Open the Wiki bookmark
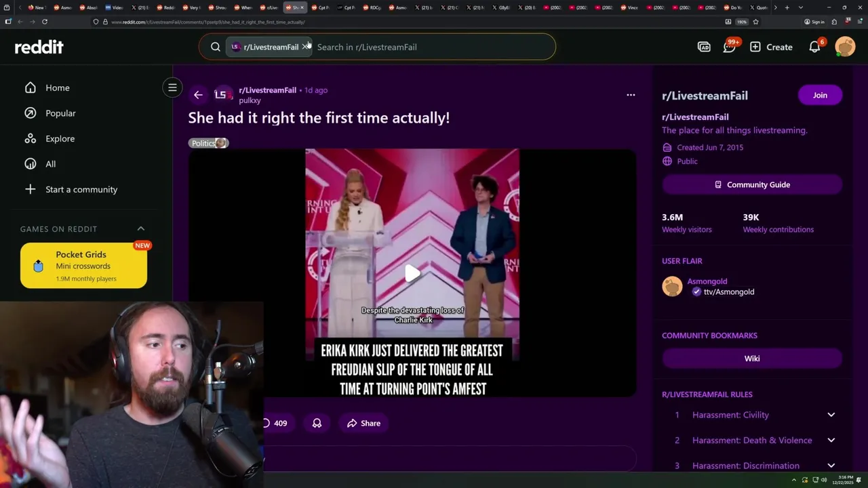This screenshot has width=868, height=488. (x=752, y=359)
